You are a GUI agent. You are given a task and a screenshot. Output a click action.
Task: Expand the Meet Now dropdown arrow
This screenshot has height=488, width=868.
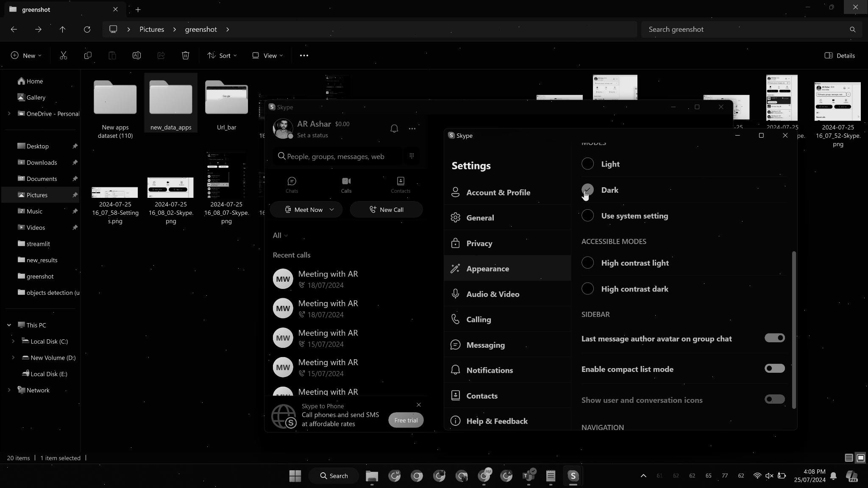click(x=332, y=210)
